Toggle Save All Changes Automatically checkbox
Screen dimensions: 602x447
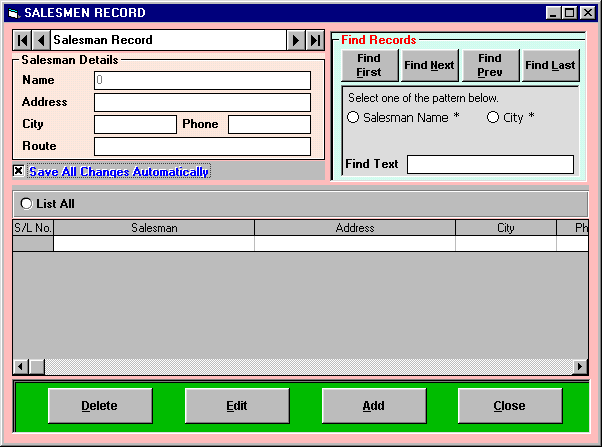click(18, 171)
